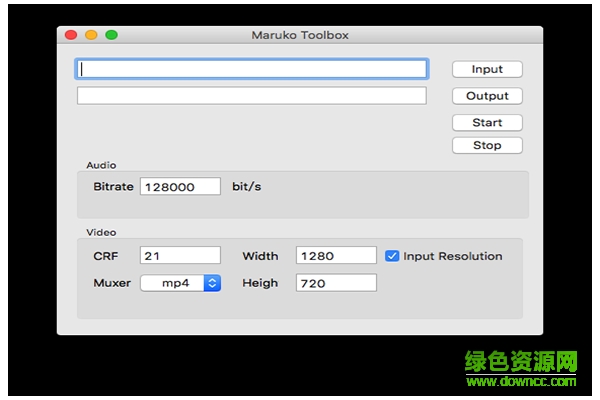Click the green watermark logo
The height and width of the screenshot is (400, 600).
[522, 361]
